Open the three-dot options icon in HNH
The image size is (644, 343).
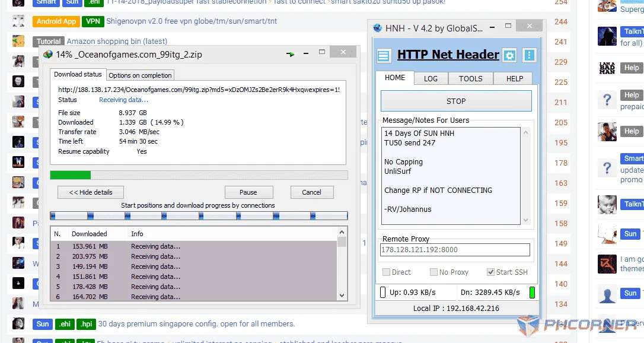[530, 55]
